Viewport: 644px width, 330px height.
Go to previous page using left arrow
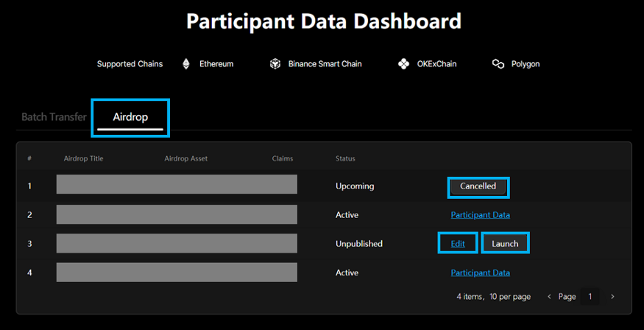point(549,297)
